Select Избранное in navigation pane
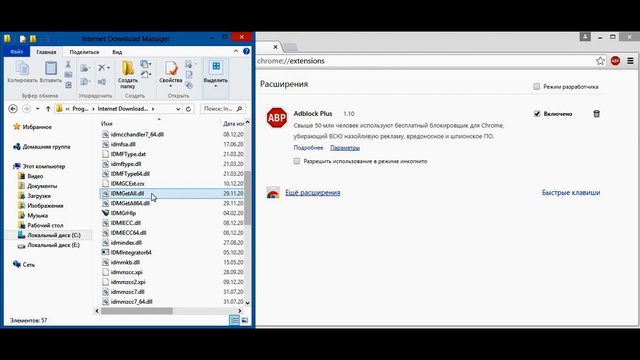This screenshot has width=640, height=360. pos(37,127)
